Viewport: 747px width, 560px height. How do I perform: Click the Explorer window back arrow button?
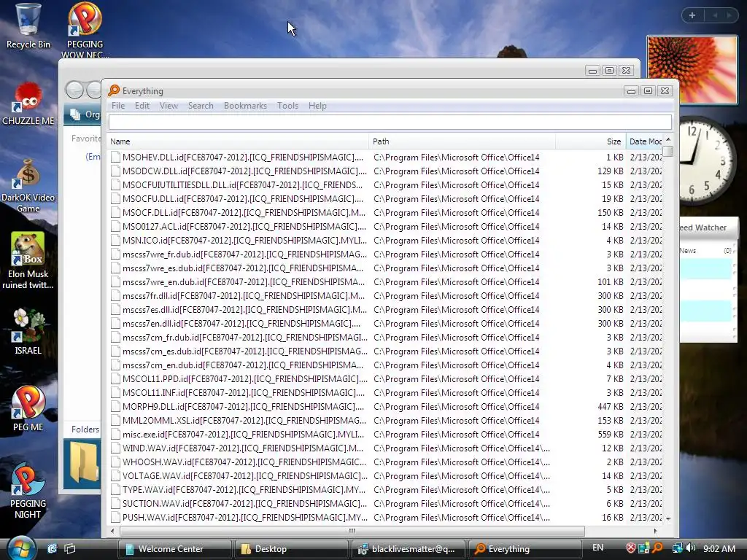pos(75,90)
